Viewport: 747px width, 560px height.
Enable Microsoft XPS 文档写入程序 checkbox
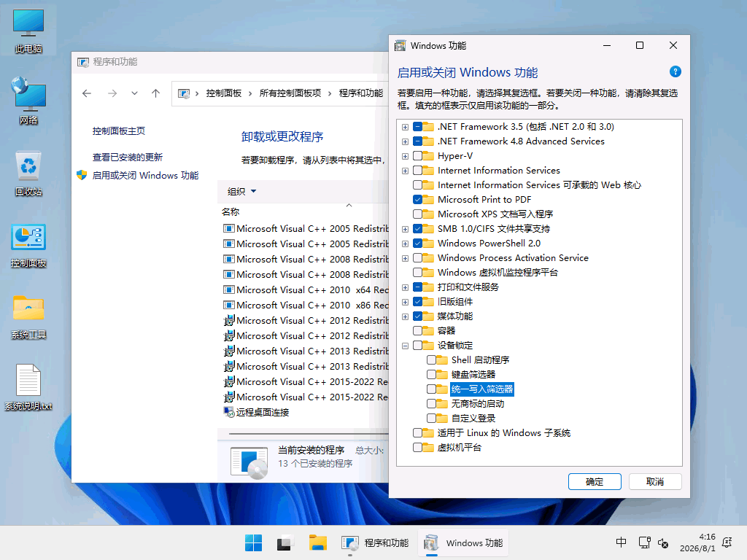pos(417,214)
